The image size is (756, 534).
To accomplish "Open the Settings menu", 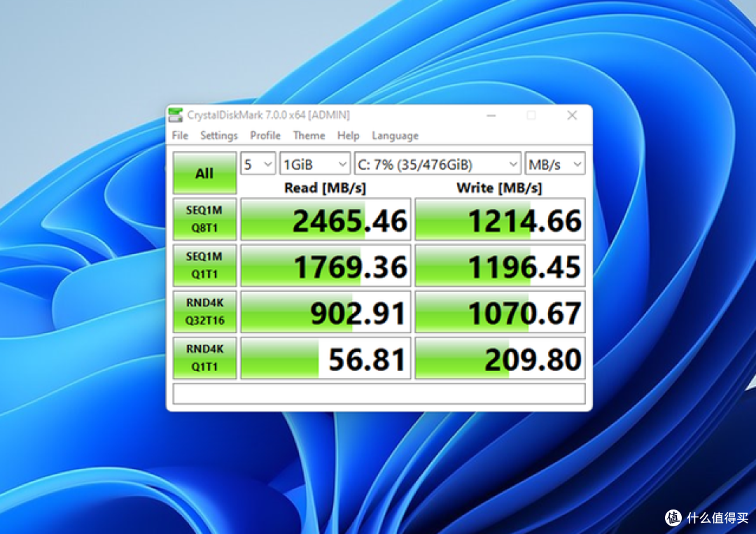I will [219, 136].
